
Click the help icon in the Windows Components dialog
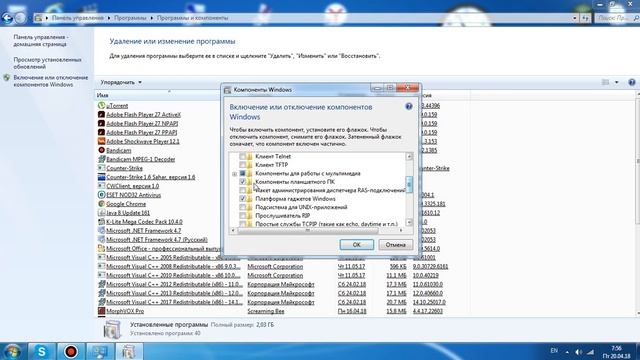click(x=409, y=107)
